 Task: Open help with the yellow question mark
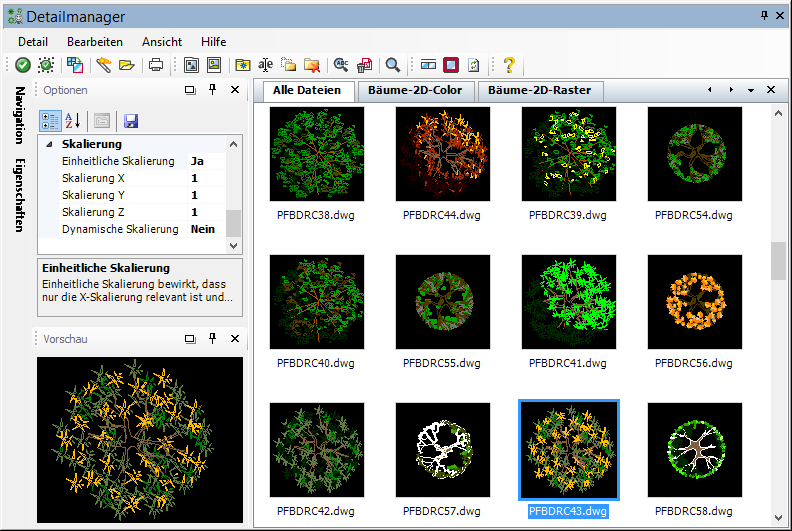[509, 65]
